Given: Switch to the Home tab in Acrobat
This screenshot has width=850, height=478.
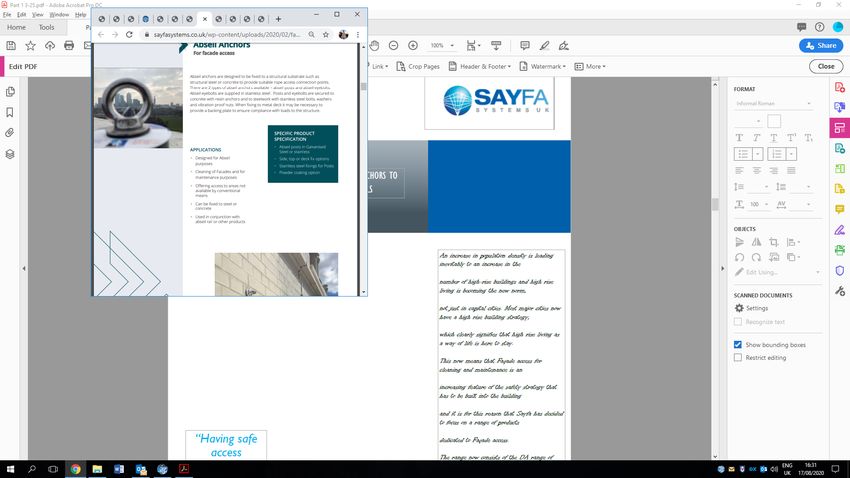Looking at the screenshot, I should (x=16, y=27).
